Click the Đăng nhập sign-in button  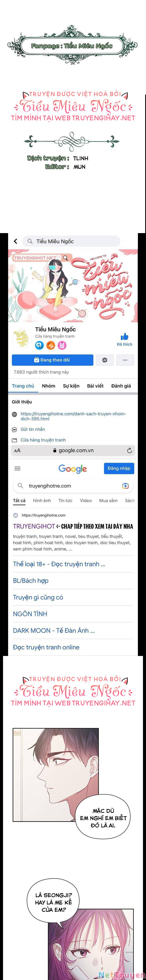(119, 468)
